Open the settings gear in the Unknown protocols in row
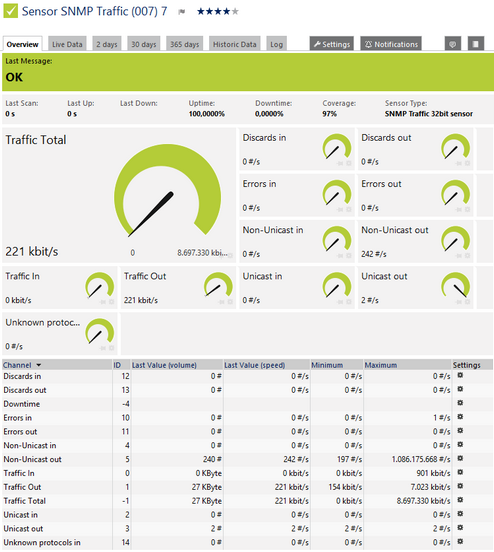This screenshot has height=552, width=494. 460,541
